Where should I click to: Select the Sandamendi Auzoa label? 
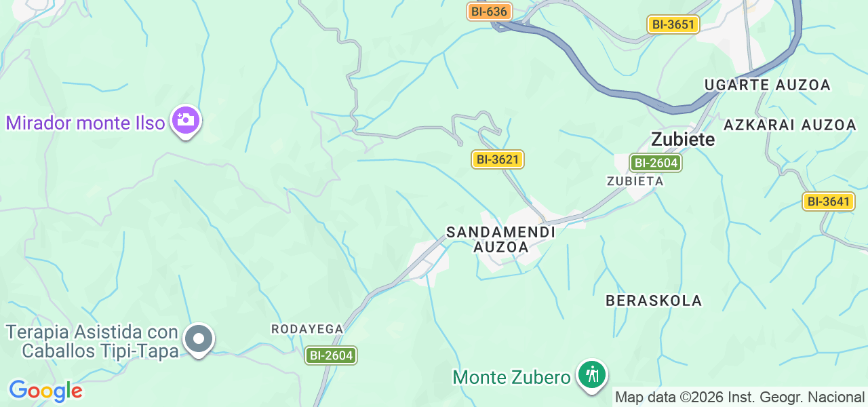point(501,239)
